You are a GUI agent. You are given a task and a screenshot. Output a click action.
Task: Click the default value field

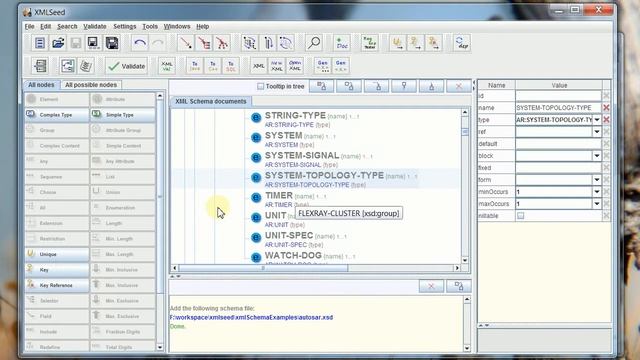(558, 144)
